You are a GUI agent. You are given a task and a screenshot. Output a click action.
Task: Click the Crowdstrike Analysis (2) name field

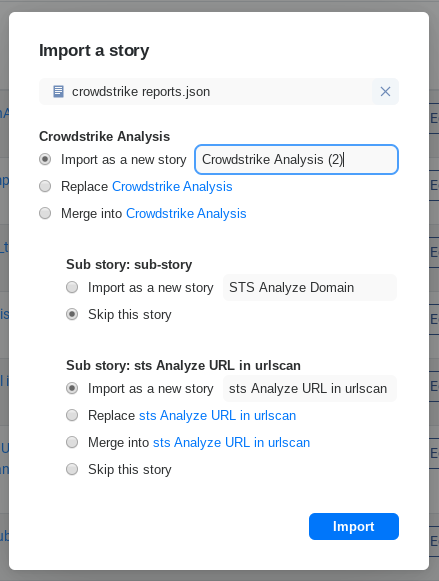296,160
